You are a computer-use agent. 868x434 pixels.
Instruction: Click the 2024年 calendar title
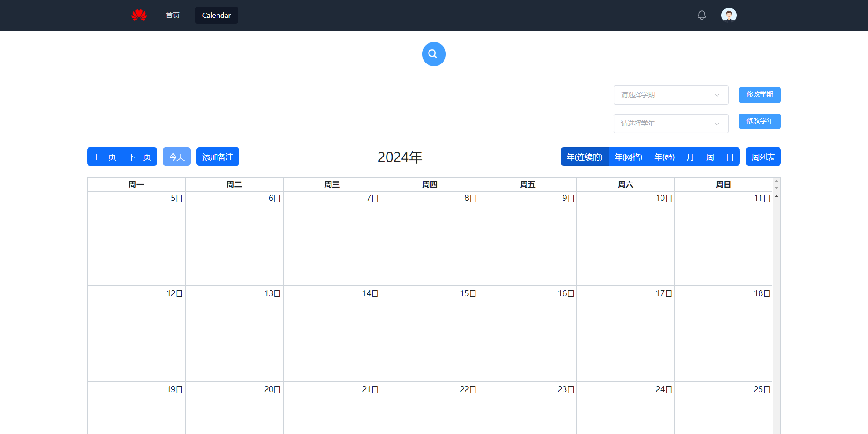(400, 157)
